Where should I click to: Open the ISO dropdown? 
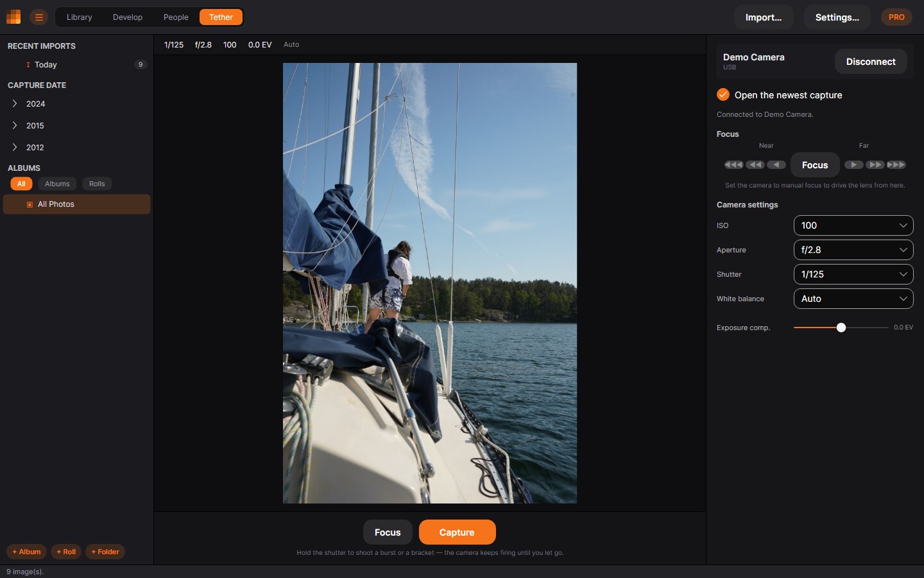[853, 225]
